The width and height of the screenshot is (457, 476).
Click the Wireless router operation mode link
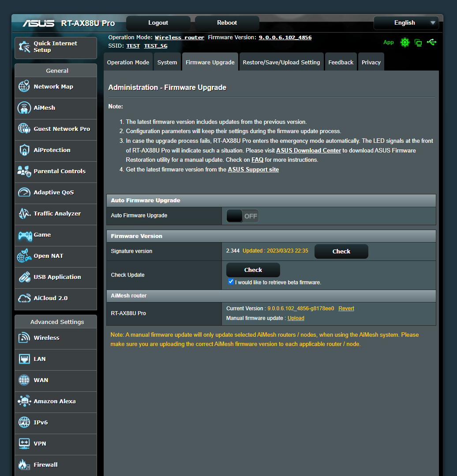click(x=180, y=37)
